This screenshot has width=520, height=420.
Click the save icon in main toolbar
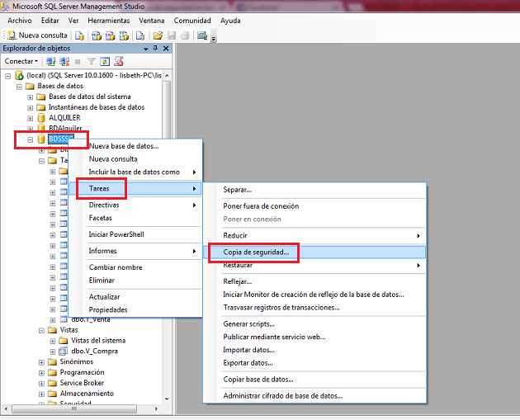pos(172,35)
